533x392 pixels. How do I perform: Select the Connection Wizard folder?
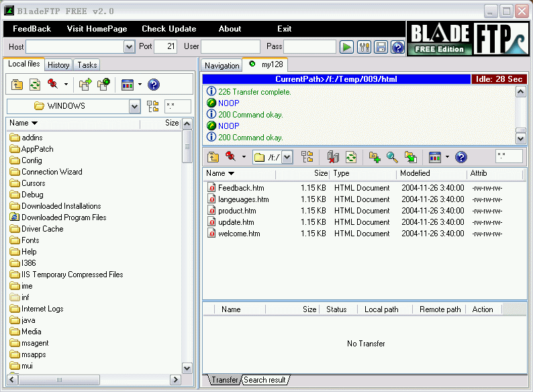click(46, 172)
